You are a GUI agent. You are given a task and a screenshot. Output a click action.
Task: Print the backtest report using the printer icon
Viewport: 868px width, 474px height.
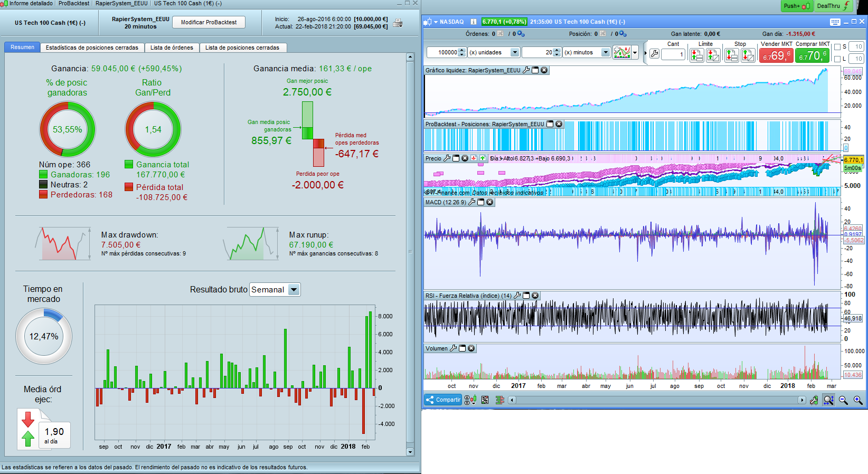[398, 23]
